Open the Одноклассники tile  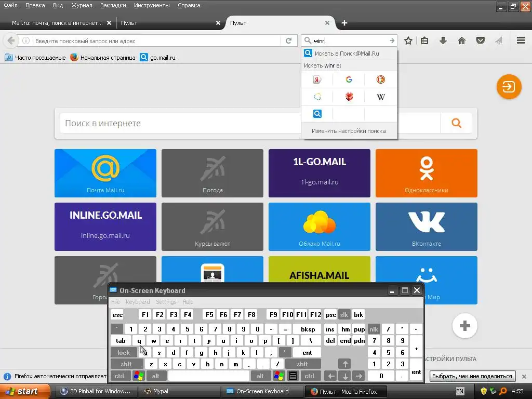tap(426, 173)
